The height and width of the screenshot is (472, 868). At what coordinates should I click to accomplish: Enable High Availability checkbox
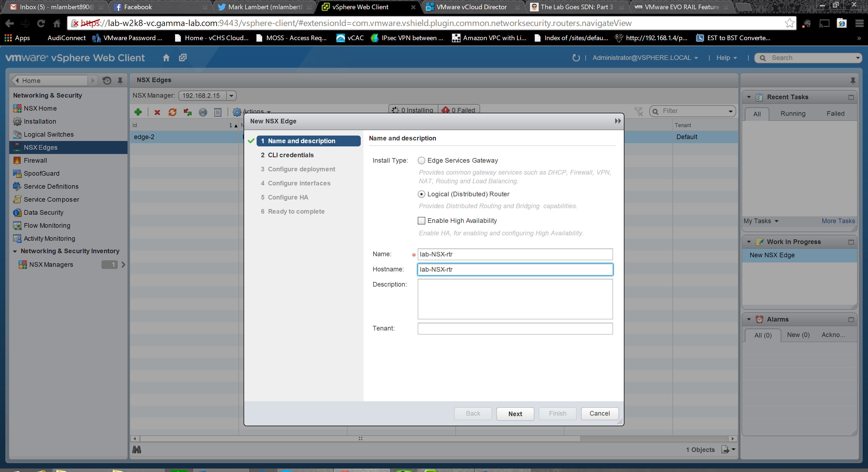pyautogui.click(x=421, y=221)
